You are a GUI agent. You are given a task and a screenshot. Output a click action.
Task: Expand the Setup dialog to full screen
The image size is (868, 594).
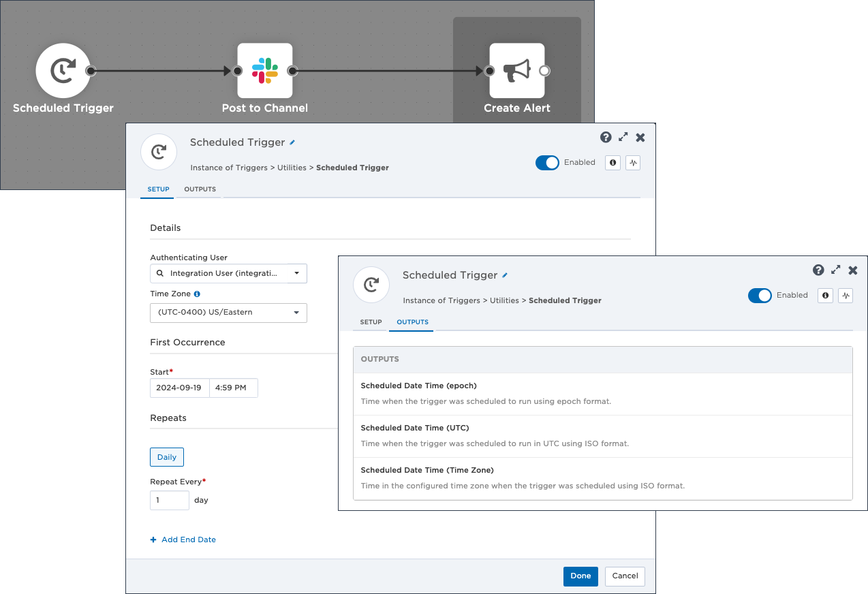tap(623, 138)
